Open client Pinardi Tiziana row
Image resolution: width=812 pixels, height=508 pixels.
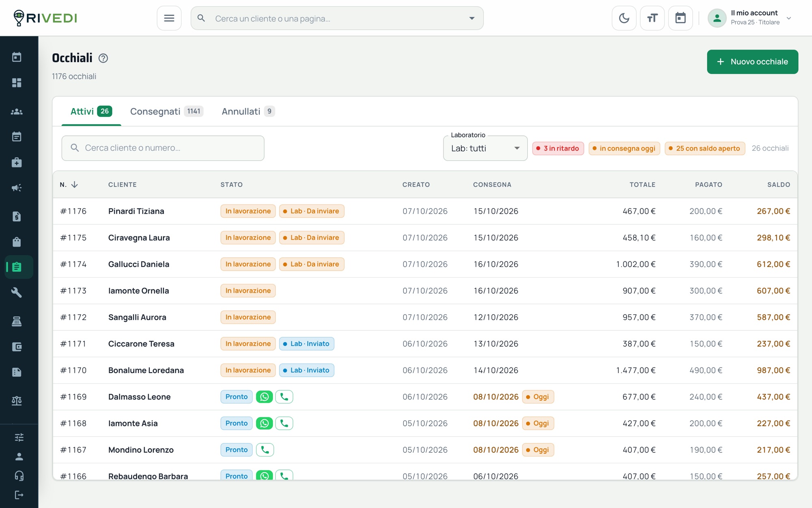(425, 211)
